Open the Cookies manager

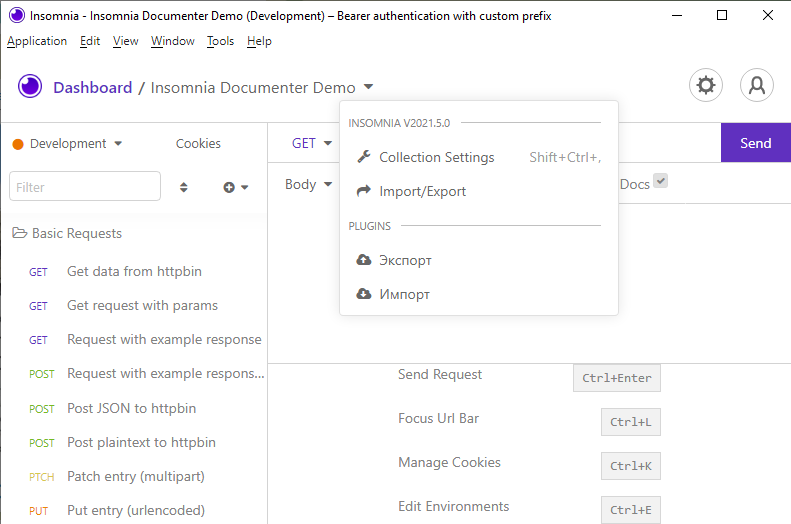198,144
